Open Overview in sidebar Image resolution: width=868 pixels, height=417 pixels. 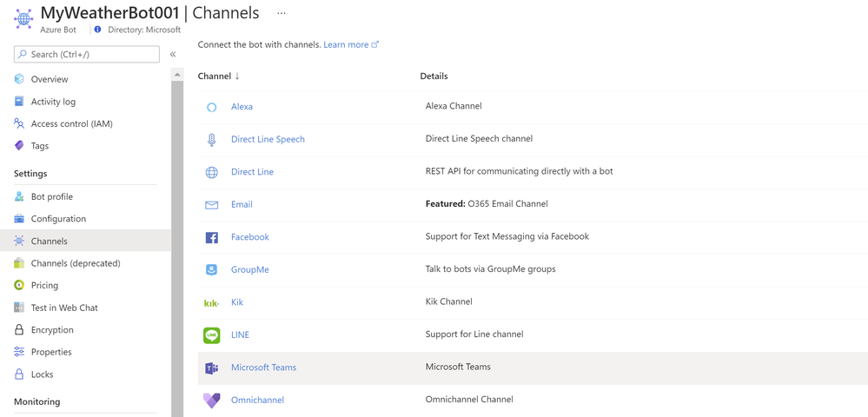(x=50, y=79)
